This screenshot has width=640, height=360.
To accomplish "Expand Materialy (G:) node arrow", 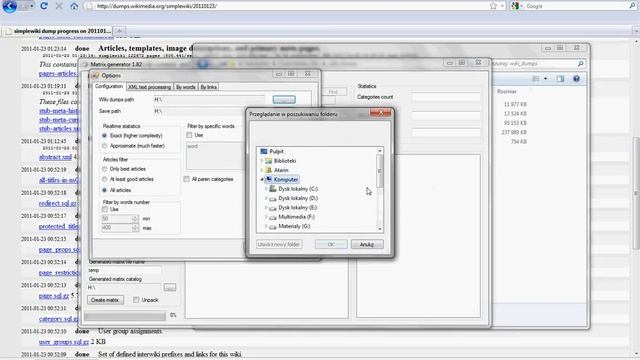I will [x=266, y=227].
